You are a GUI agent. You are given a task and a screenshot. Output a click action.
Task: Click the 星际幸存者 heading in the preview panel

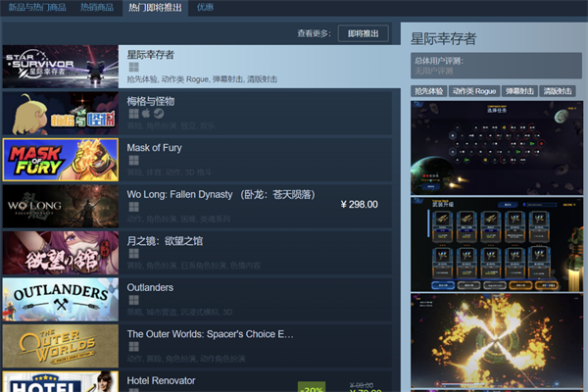[x=443, y=38]
